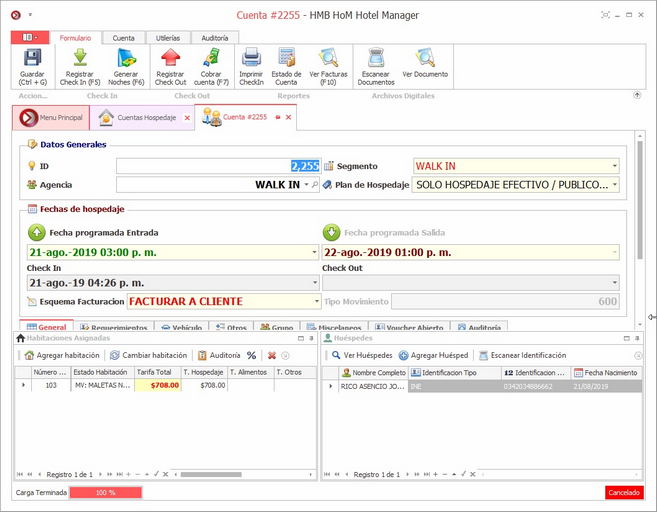
Task: Open Plan de Hospedaje dropdown
Action: click(x=614, y=185)
